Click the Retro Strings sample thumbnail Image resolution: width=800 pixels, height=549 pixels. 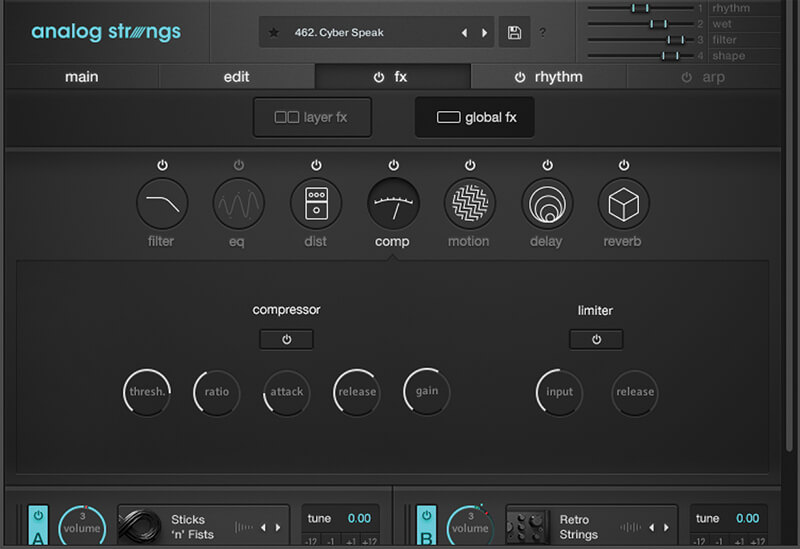tap(529, 527)
